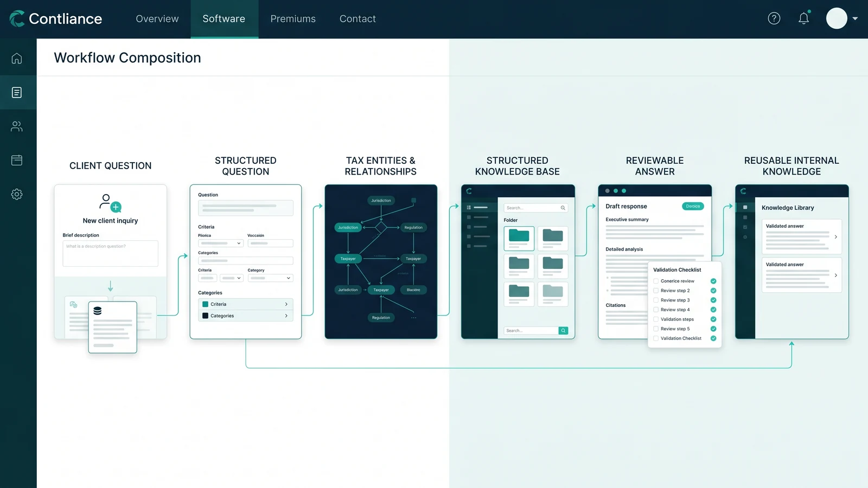Click the teal badge on Draft response

pyautogui.click(x=693, y=206)
